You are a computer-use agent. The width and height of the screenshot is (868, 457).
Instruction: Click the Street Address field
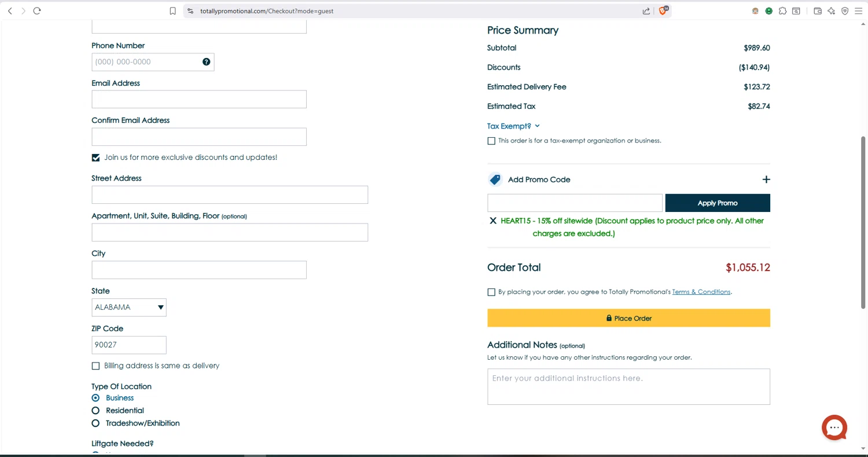click(x=230, y=195)
